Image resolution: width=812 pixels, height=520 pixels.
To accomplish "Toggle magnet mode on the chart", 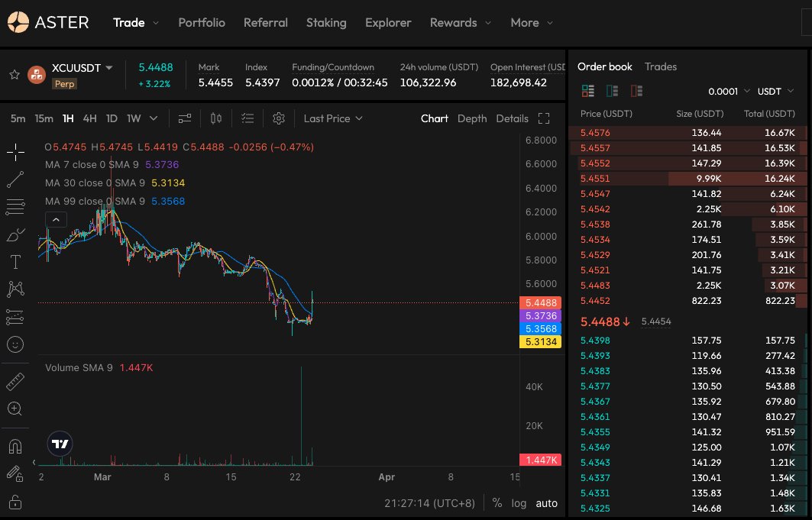I will (x=15, y=446).
